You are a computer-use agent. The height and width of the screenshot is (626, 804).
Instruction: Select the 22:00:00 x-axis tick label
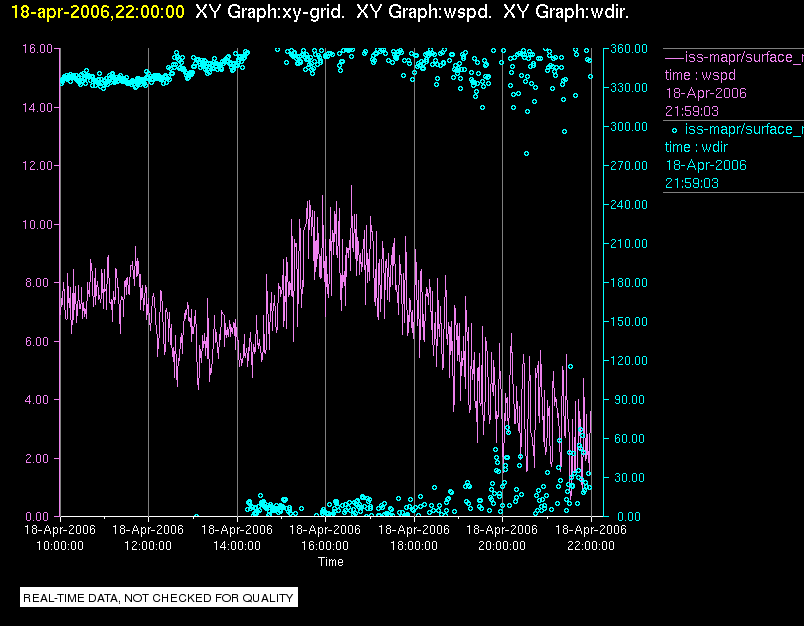coord(590,546)
